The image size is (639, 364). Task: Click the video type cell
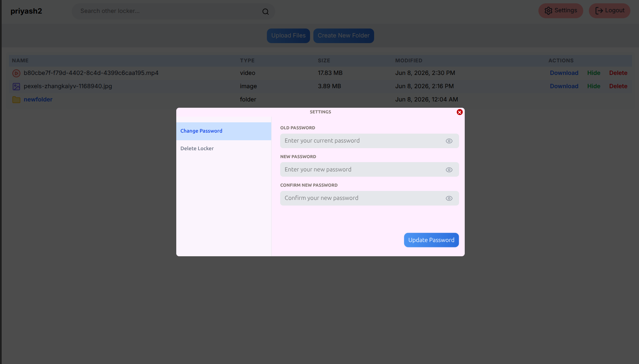(x=248, y=73)
